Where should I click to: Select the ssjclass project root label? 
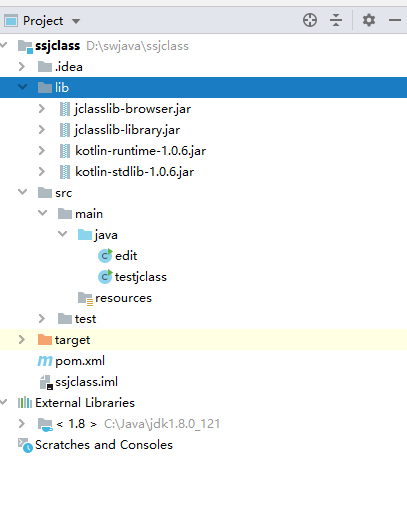tap(57, 46)
